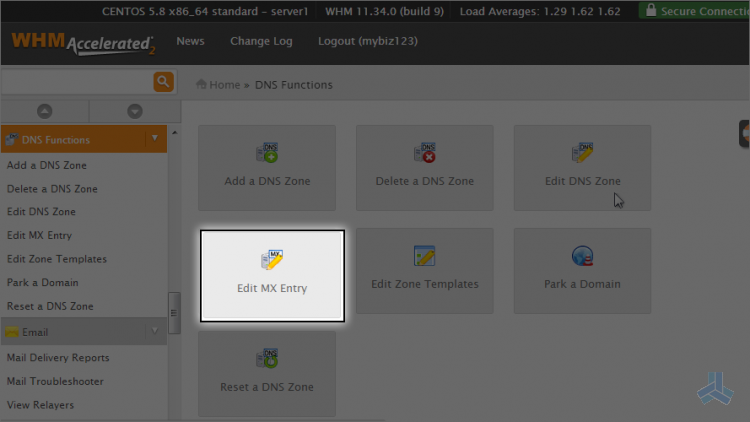Open the Change Log menu item

point(261,41)
